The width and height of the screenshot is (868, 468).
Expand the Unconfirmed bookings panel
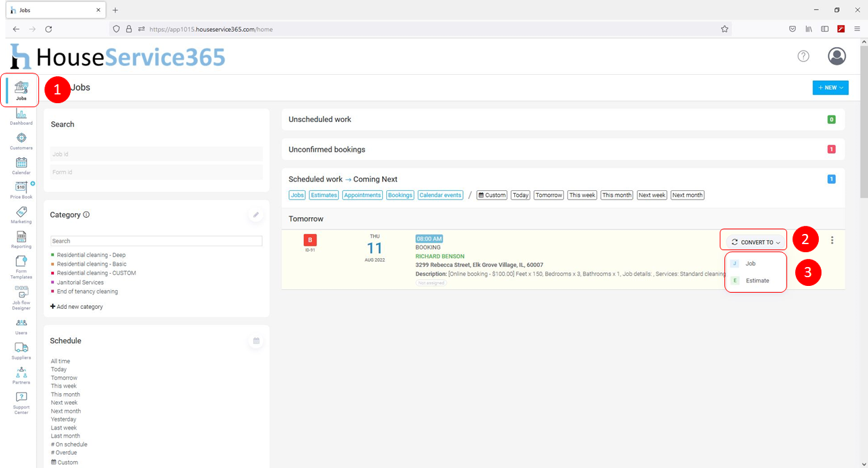[563, 149]
